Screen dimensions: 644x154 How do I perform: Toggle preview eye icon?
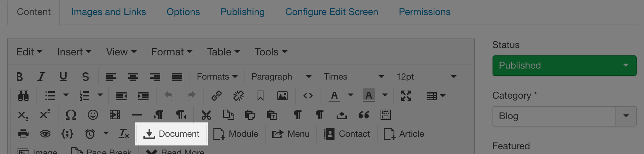[x=45, y=134]
